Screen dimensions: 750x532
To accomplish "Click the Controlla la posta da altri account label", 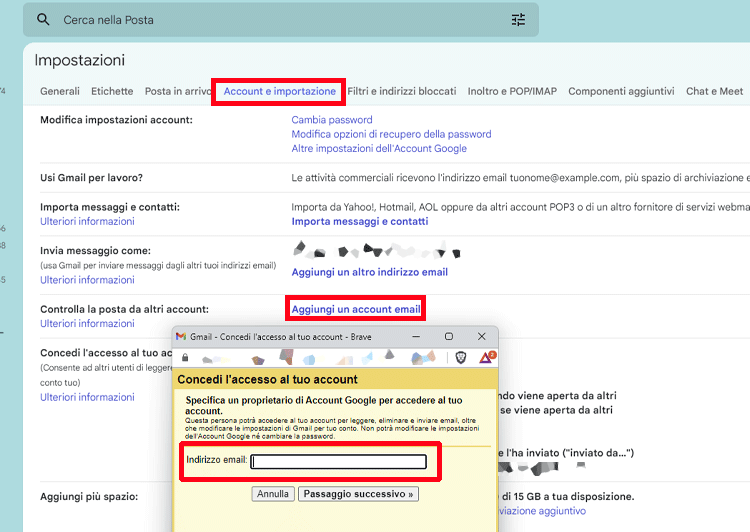I will tap(124, 309).
